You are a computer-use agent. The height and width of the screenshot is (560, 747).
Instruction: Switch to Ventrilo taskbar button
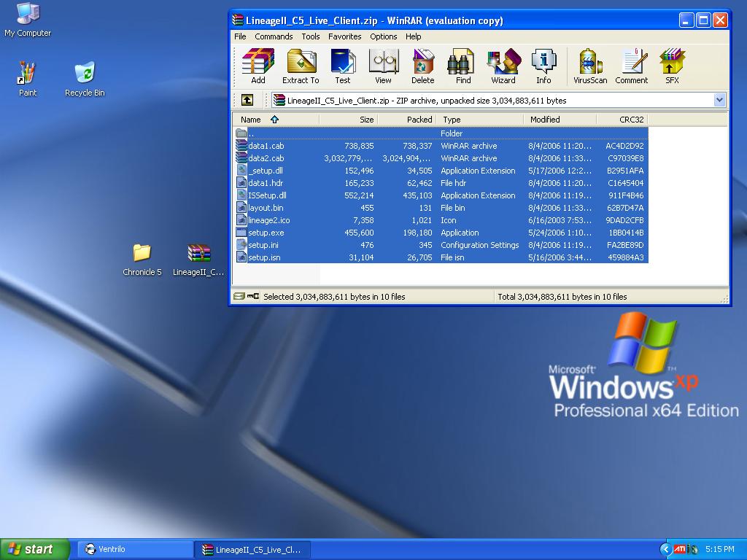pos(135,549)
